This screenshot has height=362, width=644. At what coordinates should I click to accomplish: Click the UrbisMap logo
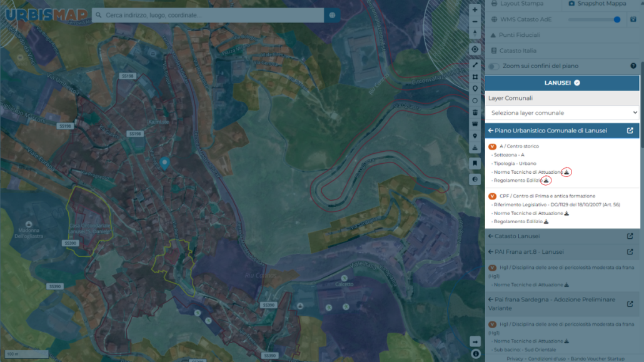point(46,15)
